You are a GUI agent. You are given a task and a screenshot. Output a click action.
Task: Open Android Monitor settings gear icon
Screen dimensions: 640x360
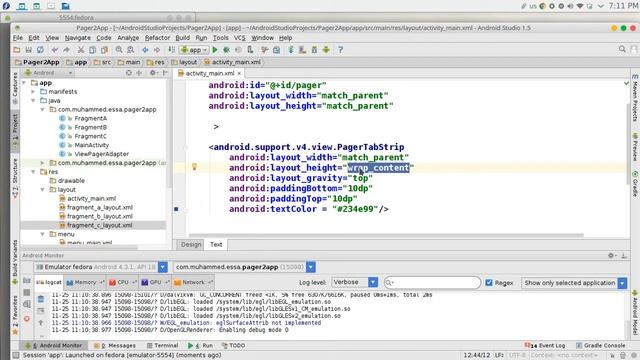(x=611, y=256)
